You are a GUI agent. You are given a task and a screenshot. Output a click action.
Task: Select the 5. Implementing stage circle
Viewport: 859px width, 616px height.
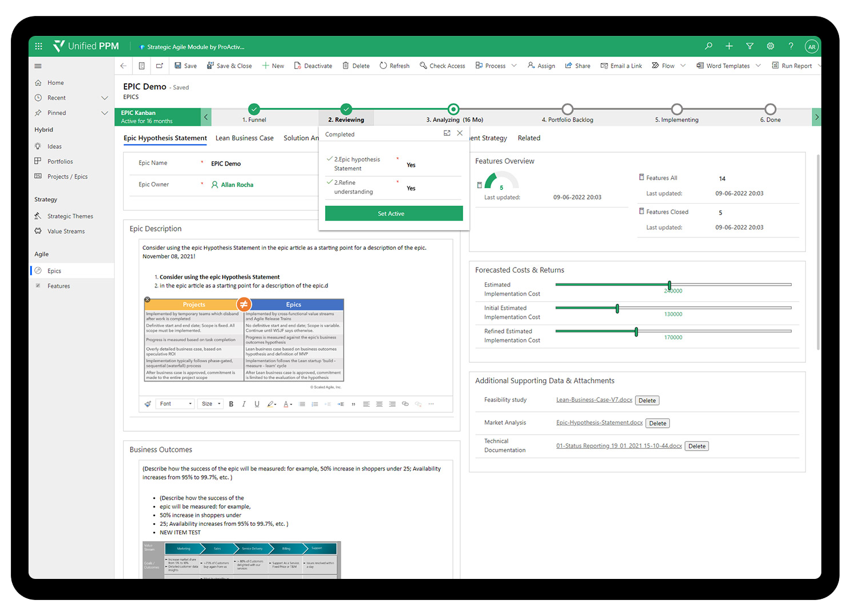[x=676, y=109]
